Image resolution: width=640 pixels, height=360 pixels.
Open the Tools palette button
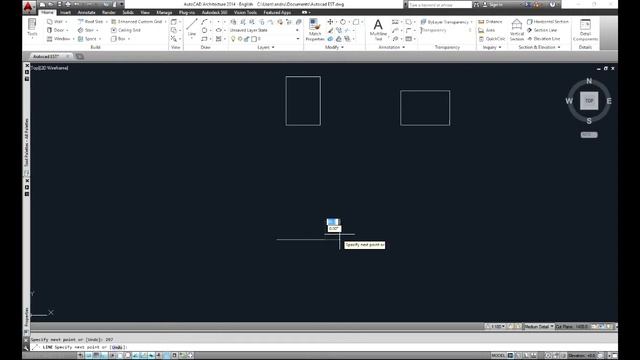[32, 29]
